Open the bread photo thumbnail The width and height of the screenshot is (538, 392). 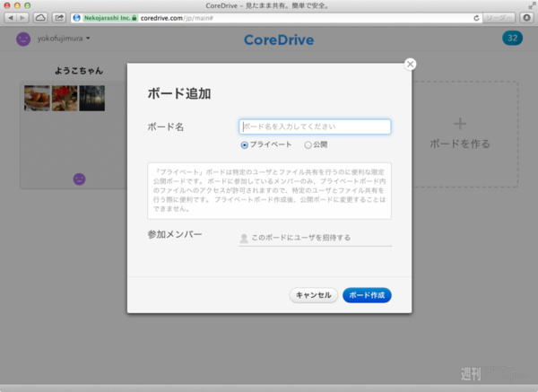coord(37,98)
